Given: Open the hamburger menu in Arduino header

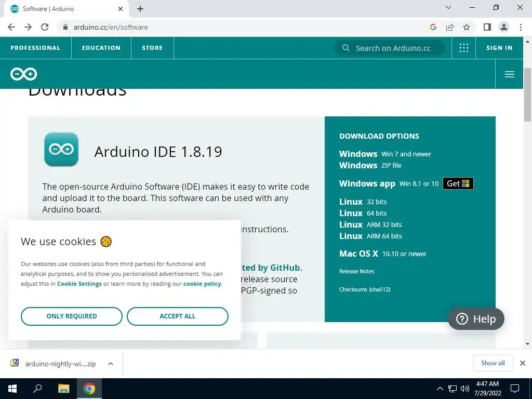Looking at the screenshot, I should tap(509, 74).
